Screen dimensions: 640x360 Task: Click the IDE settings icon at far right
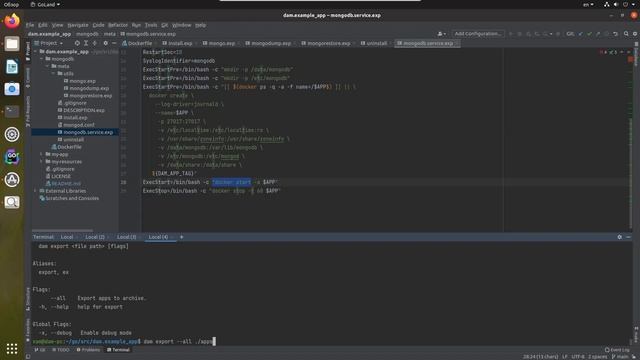click(x=635, y=34)
